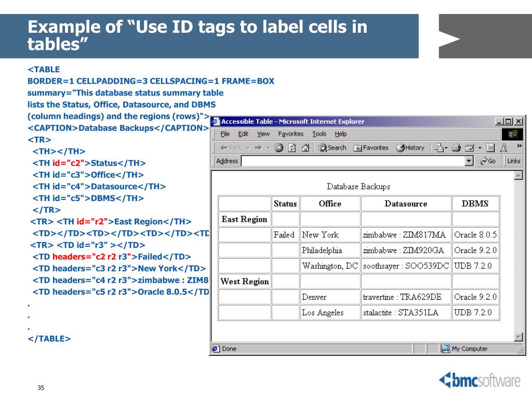Close the Internet Explorer window
This screenshot has height=399, width=532.
(518, 121)
